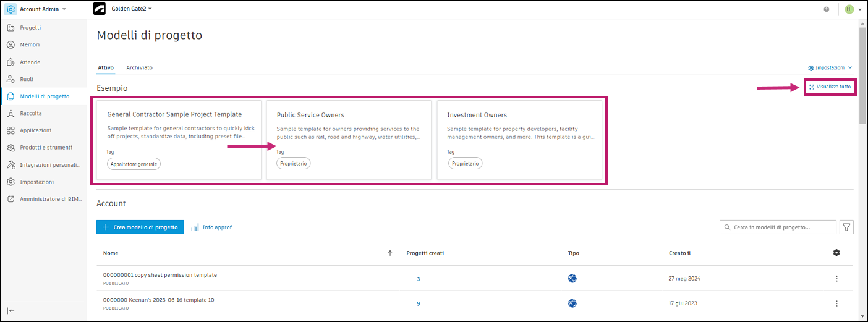Sort by the Nome column arrow
The height and width of the screenshot is (322, 868).
tap(389, 253)
